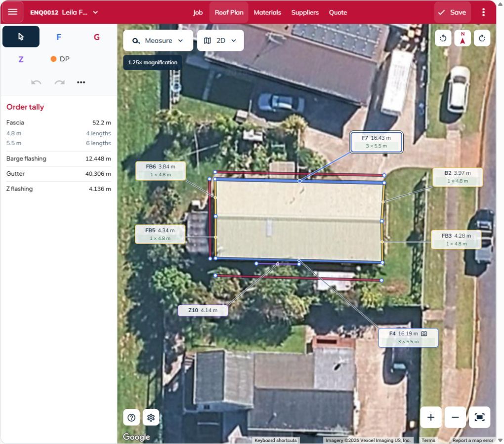This screenshot has height=444, width=504.
Task: Expand the ENQ0012 job selector dropdown
Action: [x=64, y=12]
